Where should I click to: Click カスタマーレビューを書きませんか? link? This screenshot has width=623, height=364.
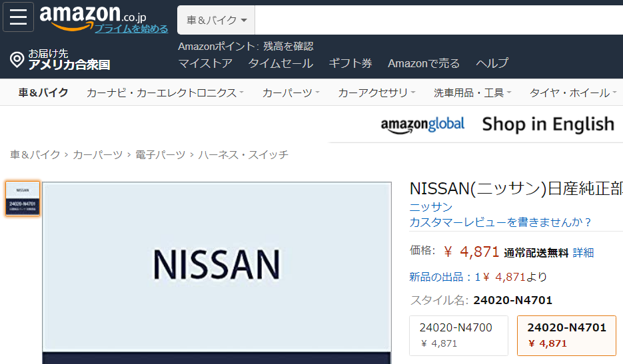click(x=500, y=222)
